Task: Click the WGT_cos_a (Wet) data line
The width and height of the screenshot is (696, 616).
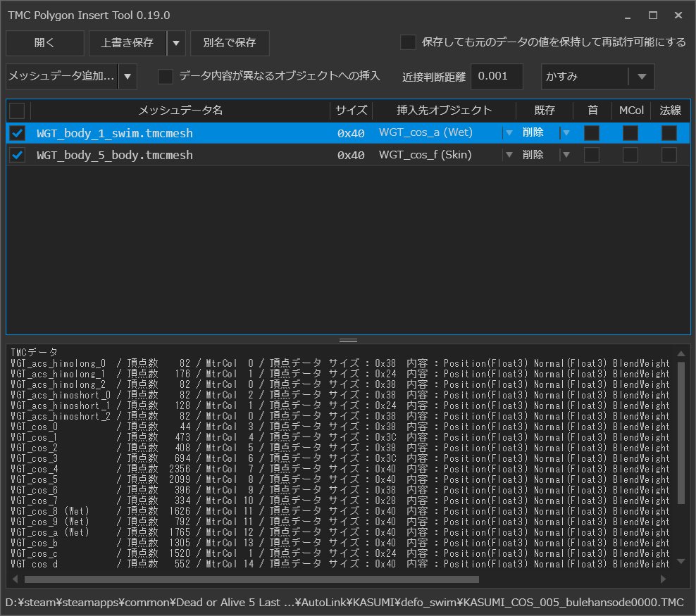Action: (340, 532)
